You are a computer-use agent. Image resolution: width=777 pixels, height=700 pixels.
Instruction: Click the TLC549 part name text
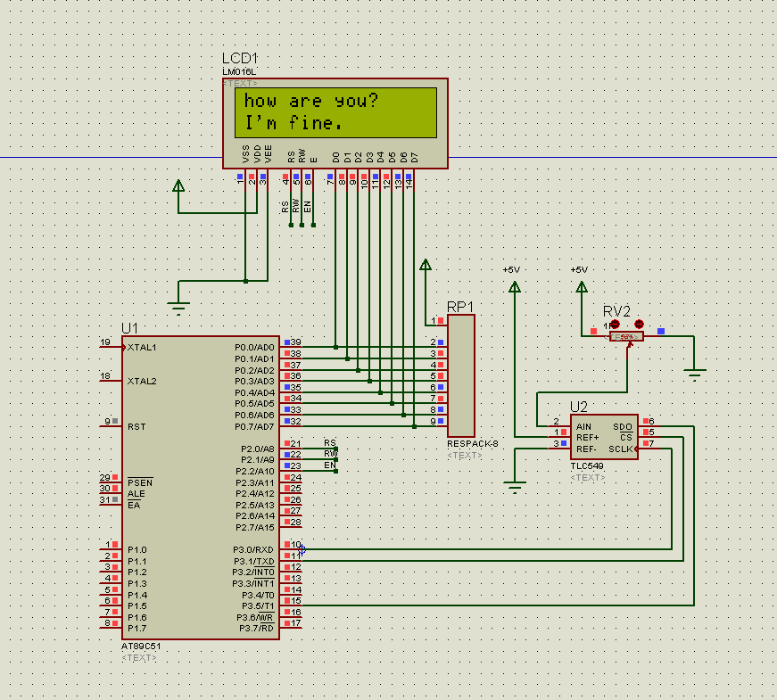pyautogui.click(x=587, y=466)
